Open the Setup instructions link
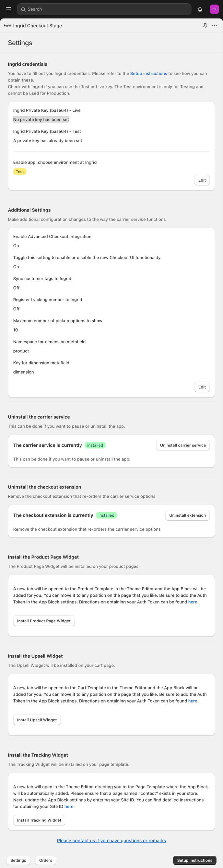Viewport: 223px width, 868px height. click(x=148, y=73)
